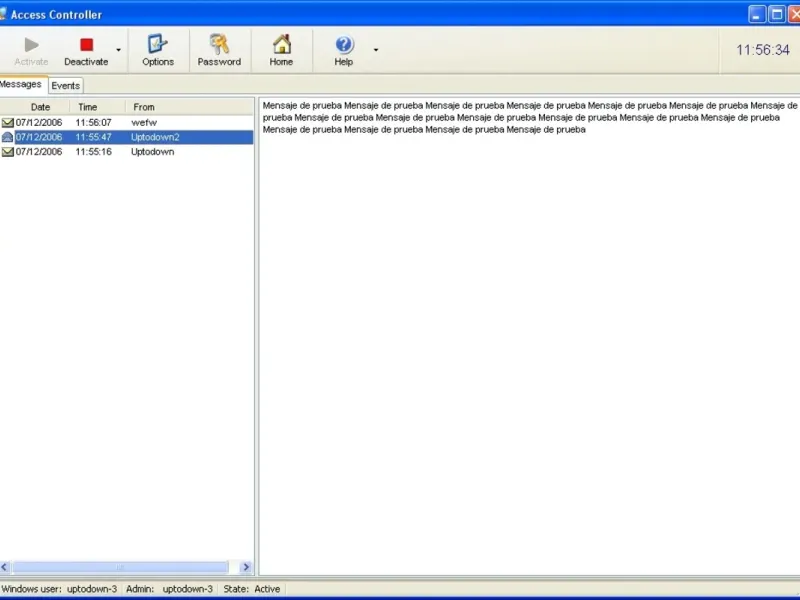Screen dimensions: 800x600
Task: Minimize the Access Controller window
Action: tap(757, 14)
